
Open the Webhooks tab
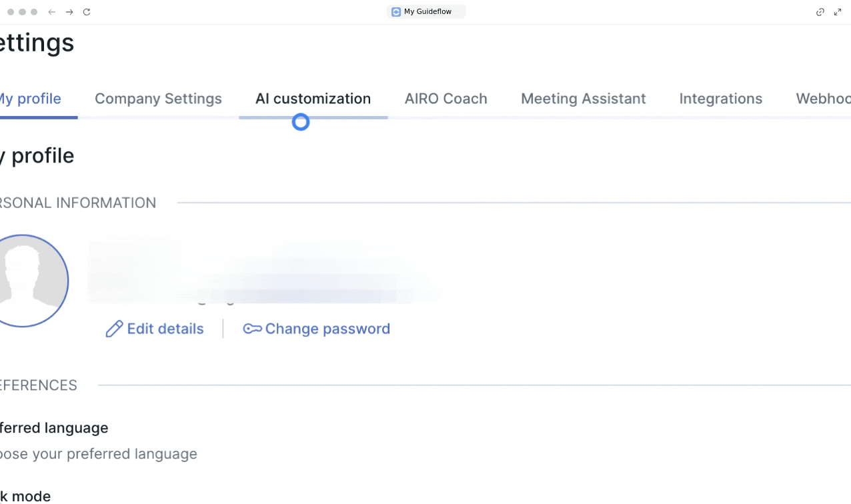point(823,99)
